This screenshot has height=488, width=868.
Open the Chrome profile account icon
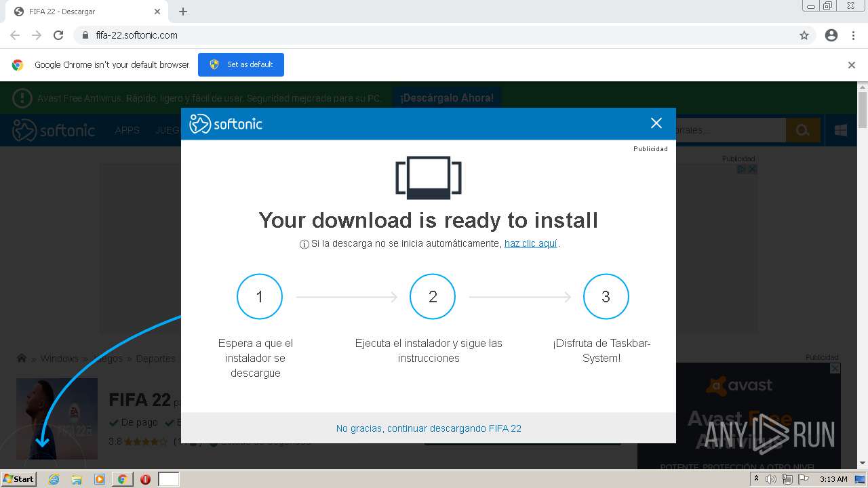pos(831,35)
